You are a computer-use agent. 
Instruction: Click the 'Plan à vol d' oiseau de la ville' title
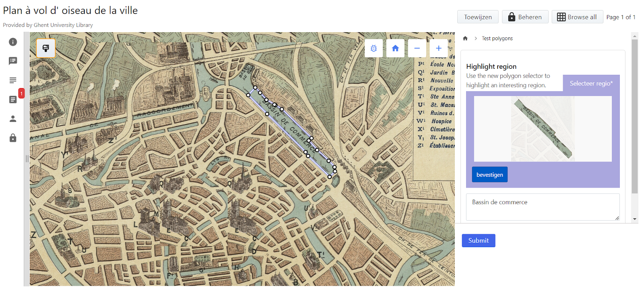(70, 10)
